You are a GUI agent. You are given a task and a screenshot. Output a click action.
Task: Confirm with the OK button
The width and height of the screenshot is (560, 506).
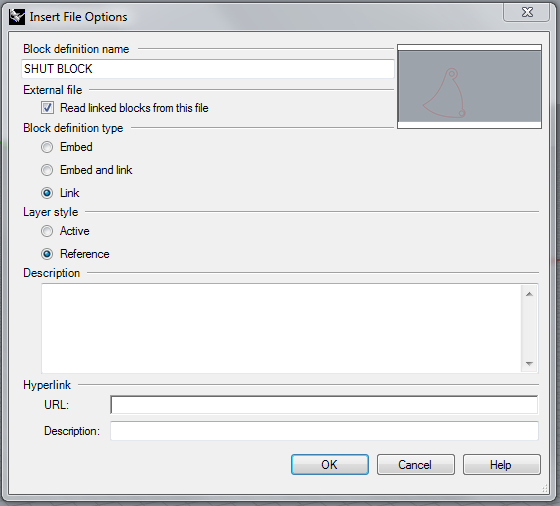coord(330,465)
